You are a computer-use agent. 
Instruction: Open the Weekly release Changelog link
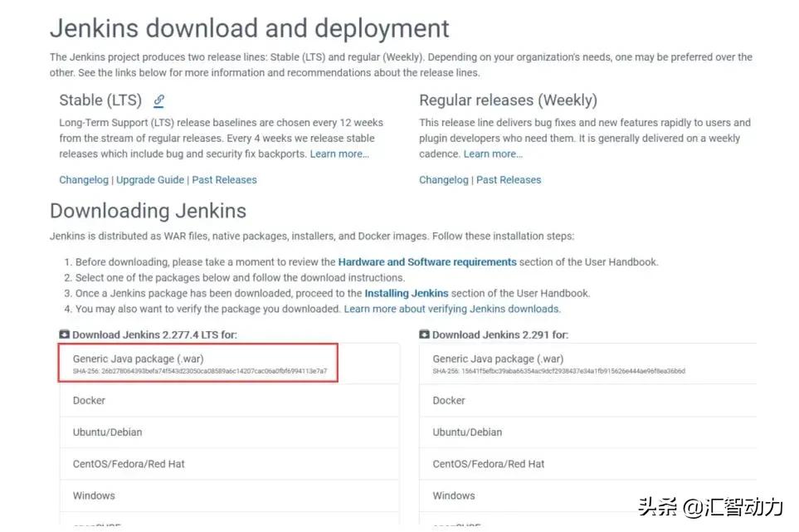(444, 180)
